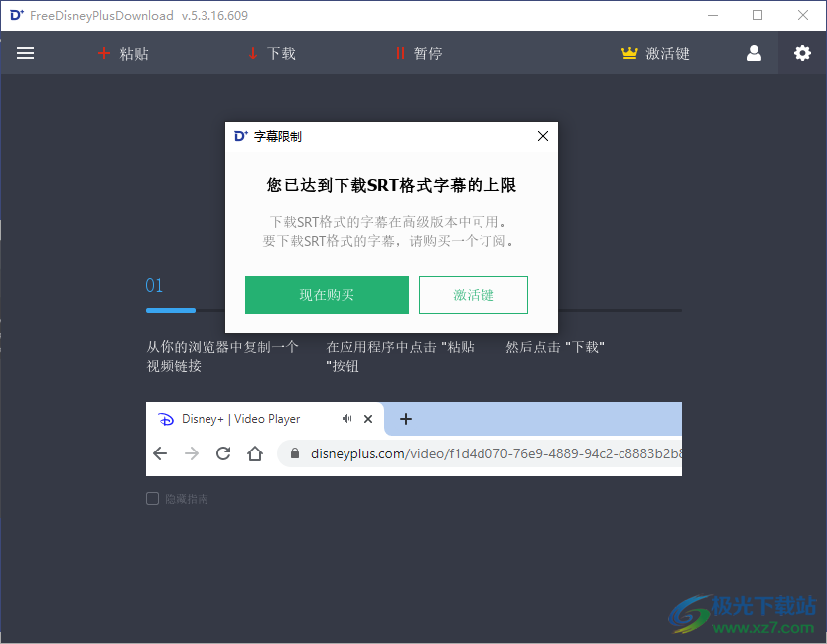The height and width of the screenshot is (644, 827).
Task: Close the FreeDisneyPlusDownload window
Action: [x=803, y=15]
